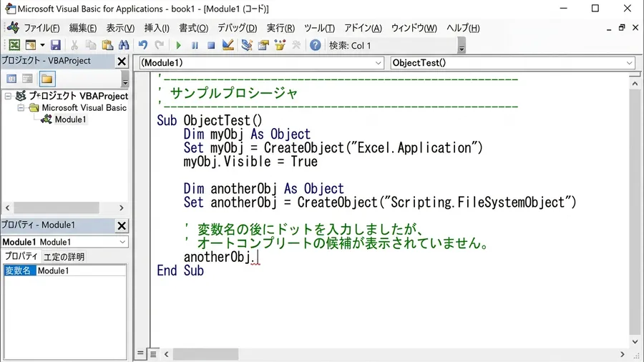
Task: Click the Cut scissors icon
Action: click(74, 45)
